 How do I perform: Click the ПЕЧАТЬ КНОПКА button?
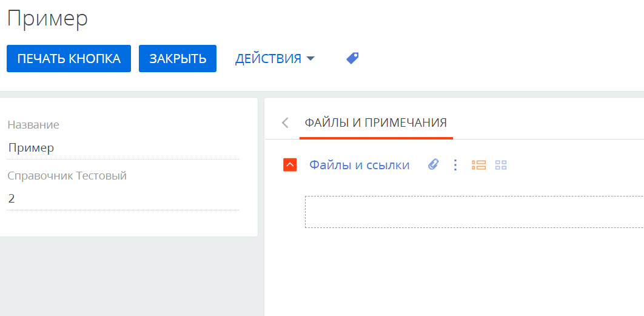69,58
